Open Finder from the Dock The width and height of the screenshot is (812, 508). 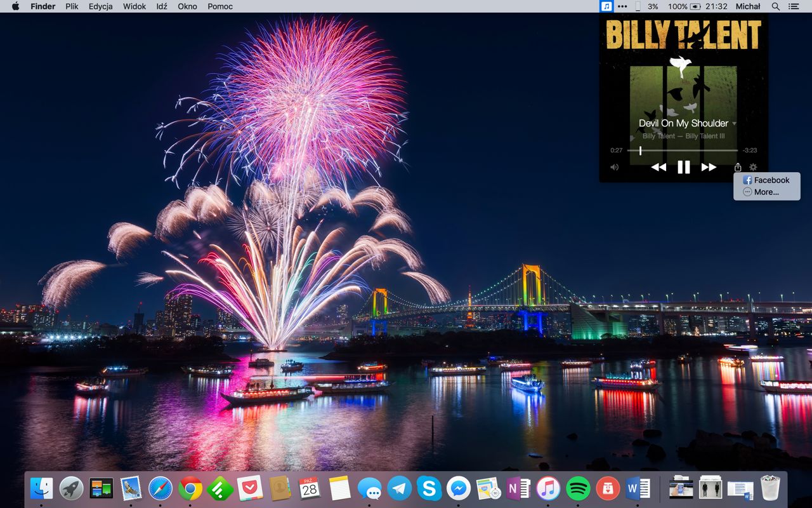tap(41, 488)
